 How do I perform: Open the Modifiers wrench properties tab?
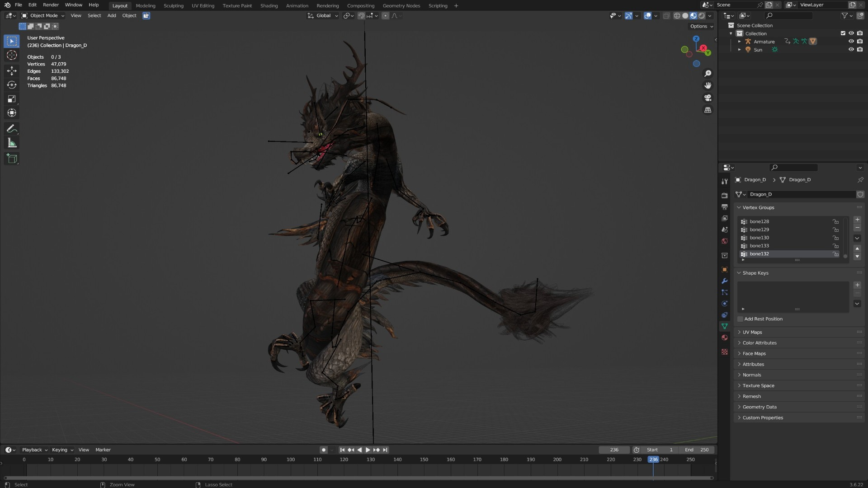pyautogui.click(x=725, y=281)
